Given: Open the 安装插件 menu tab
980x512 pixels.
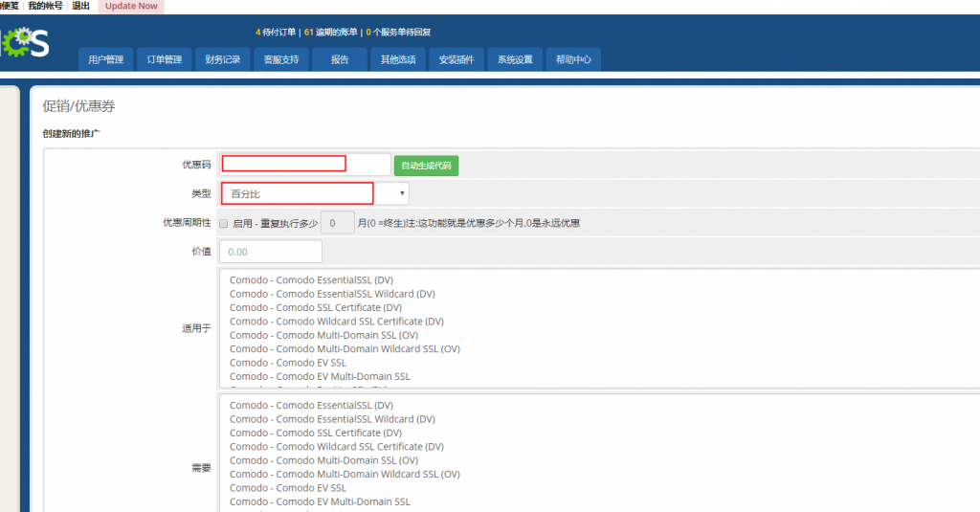Looking at the screenshot, I should coord(457,59).
